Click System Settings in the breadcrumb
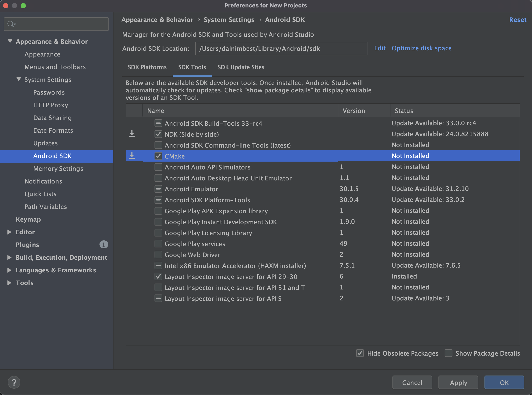This screenshot has width=532, height=395. (229, 20)
